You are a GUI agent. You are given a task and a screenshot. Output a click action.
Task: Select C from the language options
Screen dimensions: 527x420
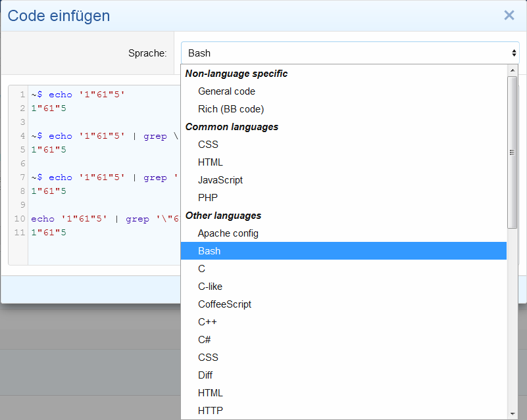[201, 269]
